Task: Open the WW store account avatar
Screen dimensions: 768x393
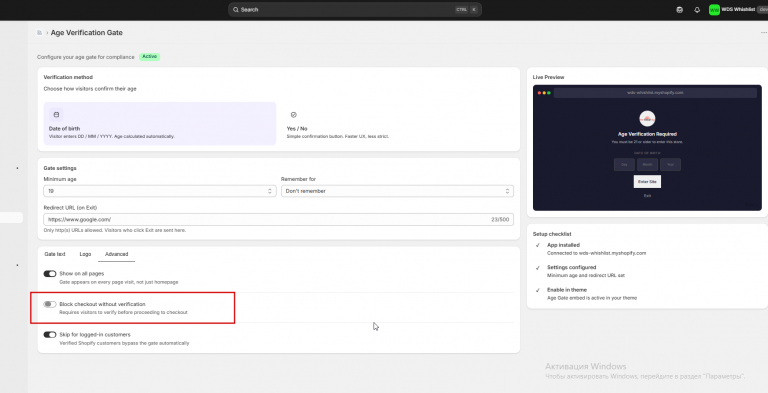Action: tap(714, 10)
